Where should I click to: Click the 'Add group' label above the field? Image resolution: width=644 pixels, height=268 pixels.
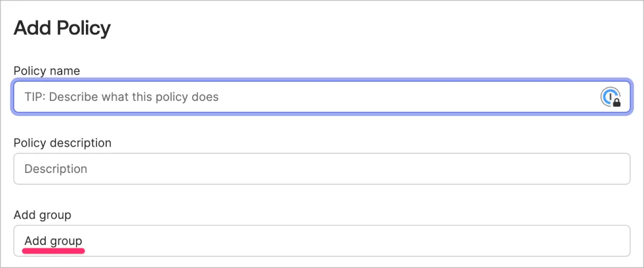pyautogui.click(x=42, y=215)
